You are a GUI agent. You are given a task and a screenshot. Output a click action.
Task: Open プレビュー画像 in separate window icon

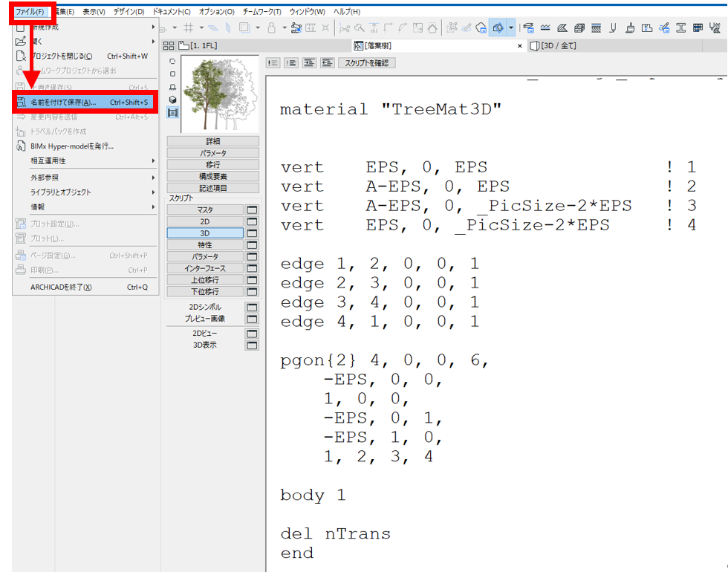coord(252,319)
